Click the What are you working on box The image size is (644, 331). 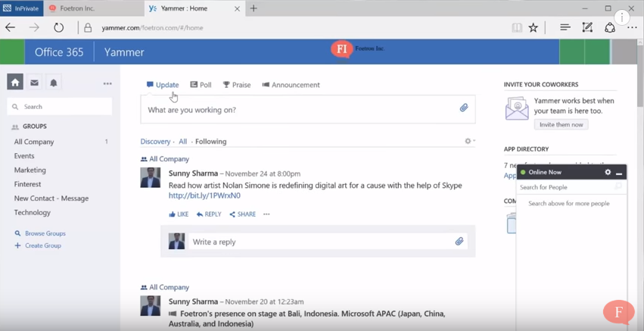308,109
